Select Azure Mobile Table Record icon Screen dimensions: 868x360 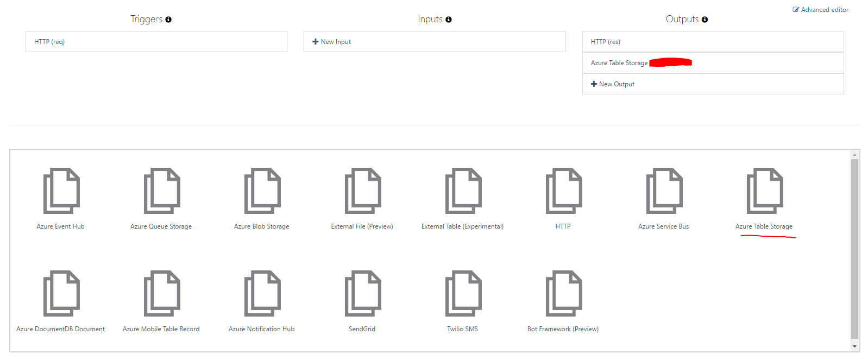pyautogui.click(x=162, y=293)
